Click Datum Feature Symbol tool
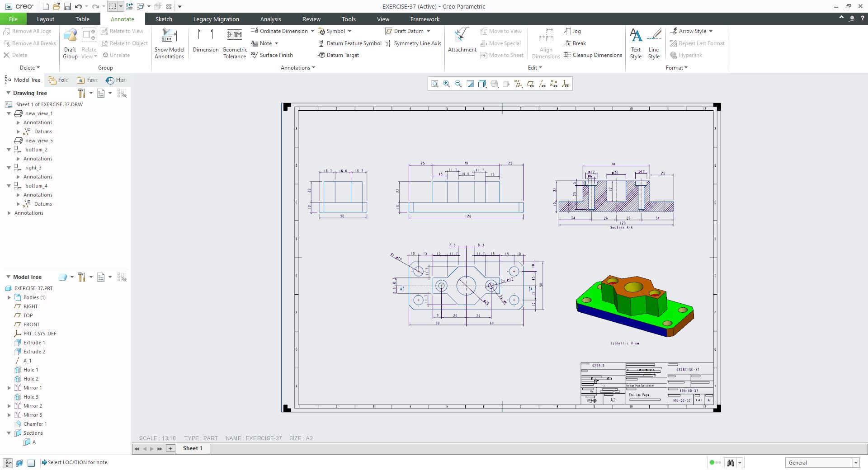 click(350, 43)
